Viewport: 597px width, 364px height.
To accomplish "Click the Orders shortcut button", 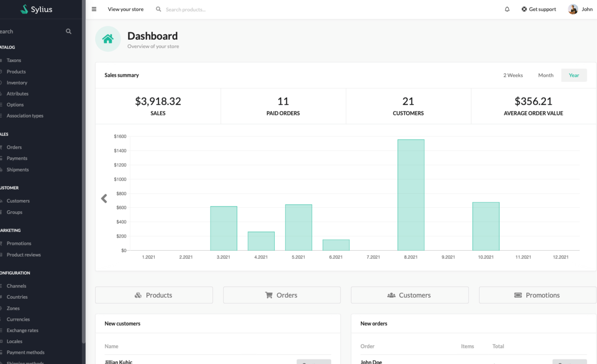I will coord(282,295).
